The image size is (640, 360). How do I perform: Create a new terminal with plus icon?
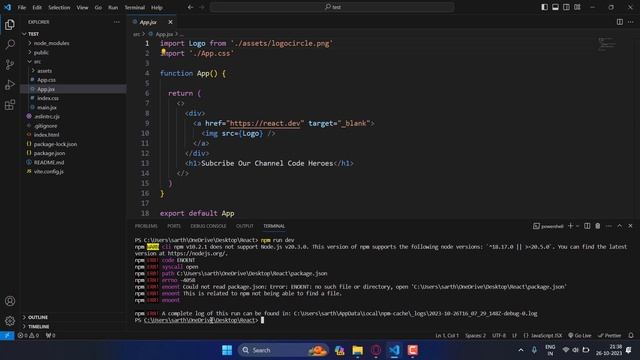coord(570,226)
